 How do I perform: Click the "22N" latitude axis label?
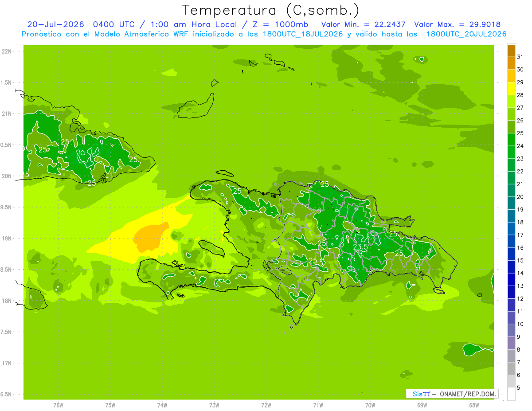coord(7,51)
